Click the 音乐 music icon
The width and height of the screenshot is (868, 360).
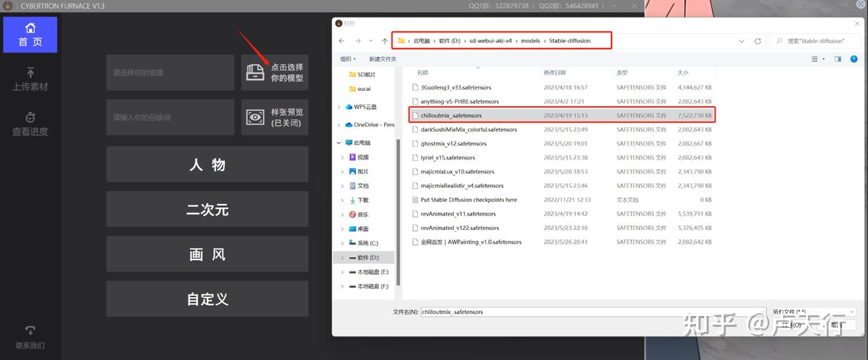coord(352,214)
